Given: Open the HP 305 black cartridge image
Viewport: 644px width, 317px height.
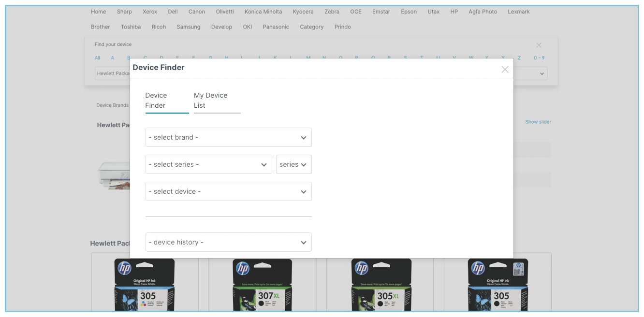Looking at the screenshot, I should pos(498,285).
